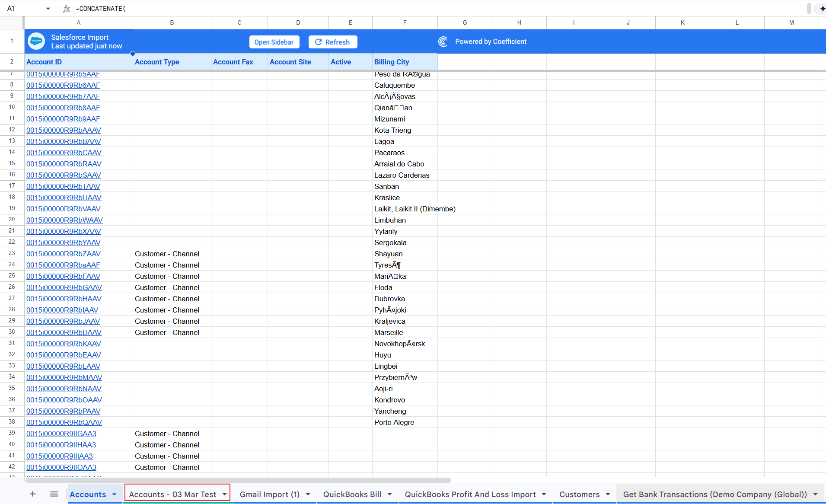Open account link 0015i00000R9RbZAAV

64,254
